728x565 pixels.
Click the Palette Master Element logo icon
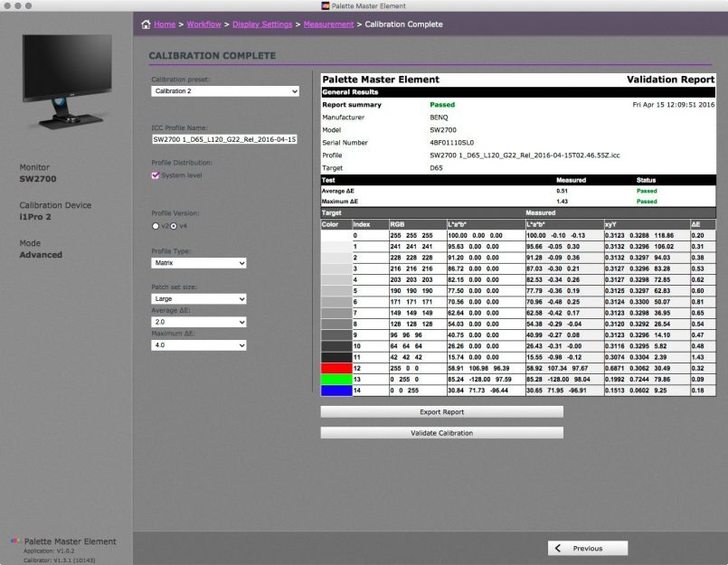click(13, 541)
